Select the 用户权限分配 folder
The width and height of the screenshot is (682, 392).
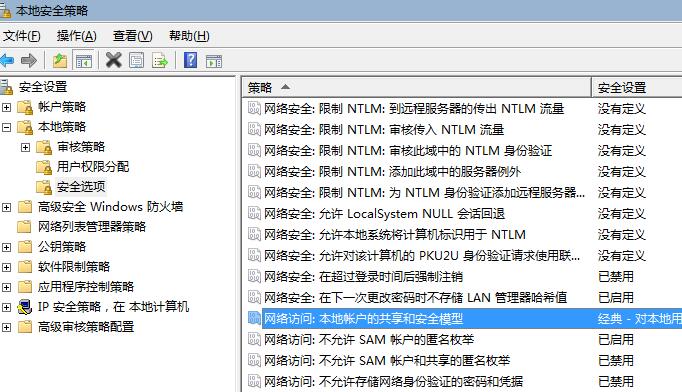(x=93, y=167)
